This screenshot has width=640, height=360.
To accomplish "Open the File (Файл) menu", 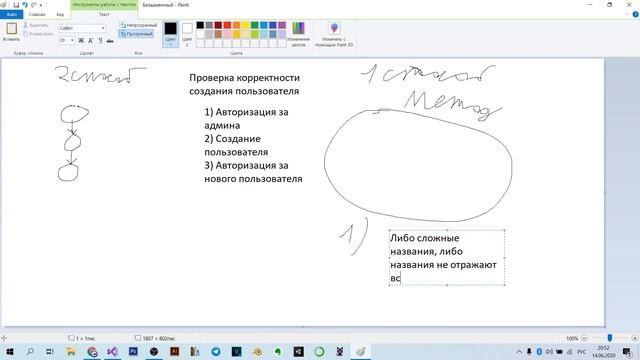I will (x=11, y=14).
